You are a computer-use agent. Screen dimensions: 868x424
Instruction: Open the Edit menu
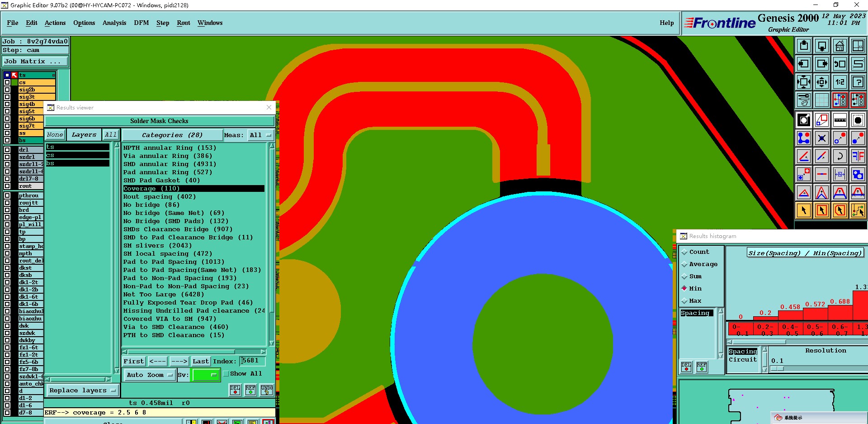[x=32, y=23]
